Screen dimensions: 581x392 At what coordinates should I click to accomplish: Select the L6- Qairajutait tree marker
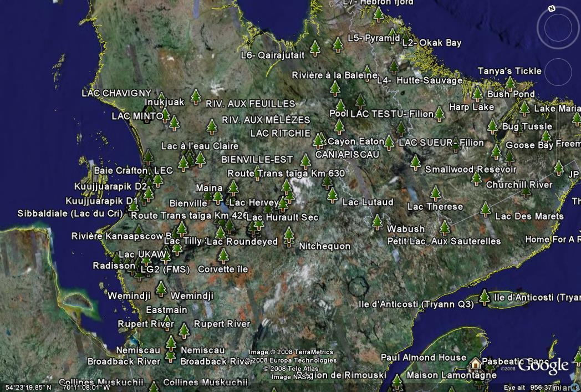pos(315,49)
